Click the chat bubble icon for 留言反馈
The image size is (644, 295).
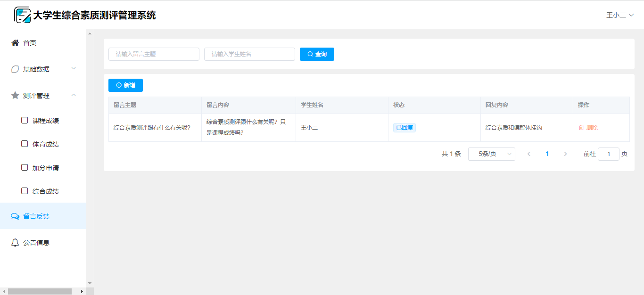click(15, 216)
